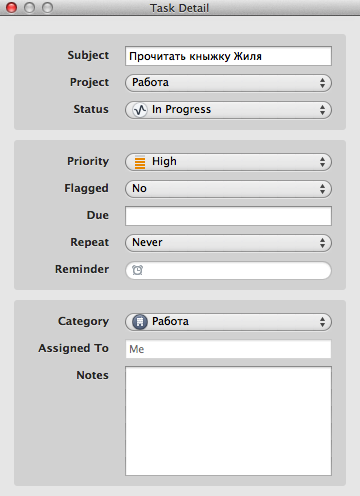The width and height of the screenshot is (360, 496).
Task: Open the Category dropdown
Action: [228, 322]
